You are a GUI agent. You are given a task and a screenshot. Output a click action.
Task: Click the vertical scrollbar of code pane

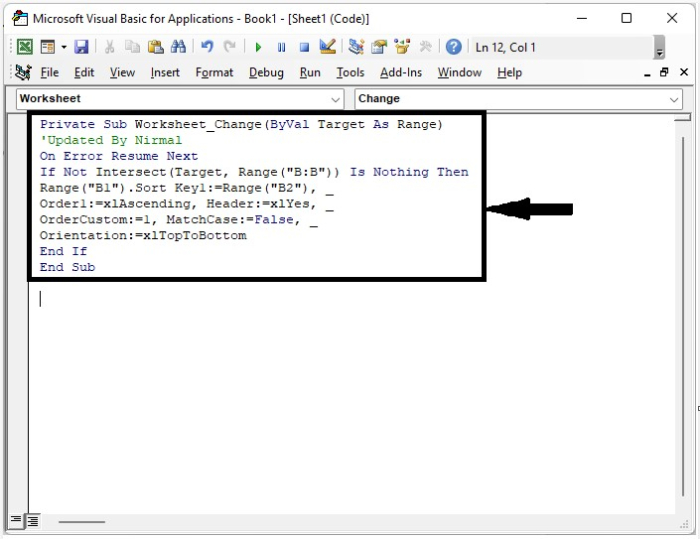pos(683,317)
